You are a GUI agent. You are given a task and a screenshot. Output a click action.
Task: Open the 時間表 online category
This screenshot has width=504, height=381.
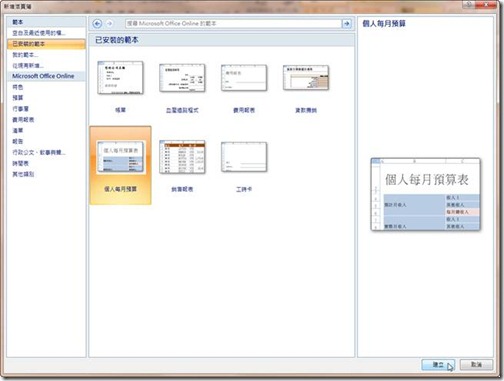coord(21,163)
